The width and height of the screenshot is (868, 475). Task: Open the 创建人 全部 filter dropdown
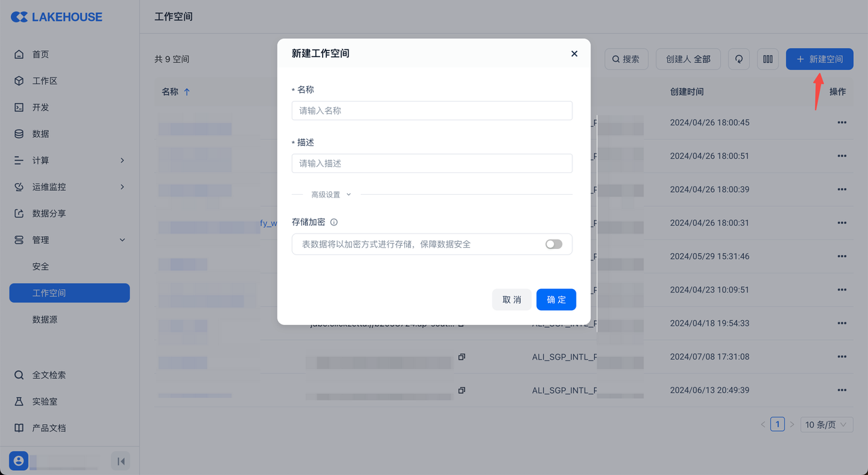tap(688, 59)
